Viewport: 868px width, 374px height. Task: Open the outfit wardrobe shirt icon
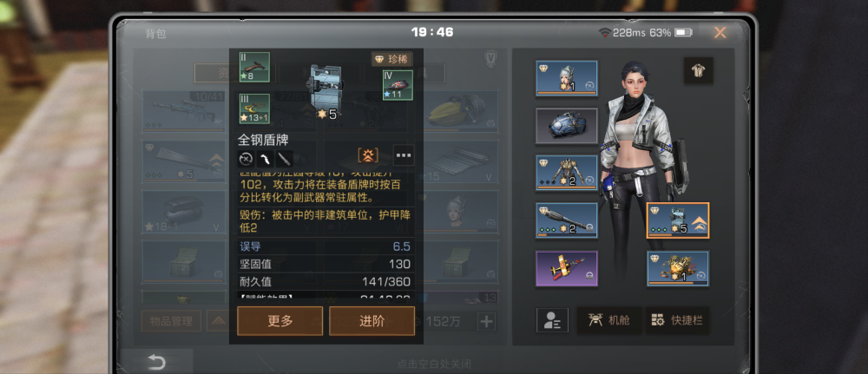698,70
